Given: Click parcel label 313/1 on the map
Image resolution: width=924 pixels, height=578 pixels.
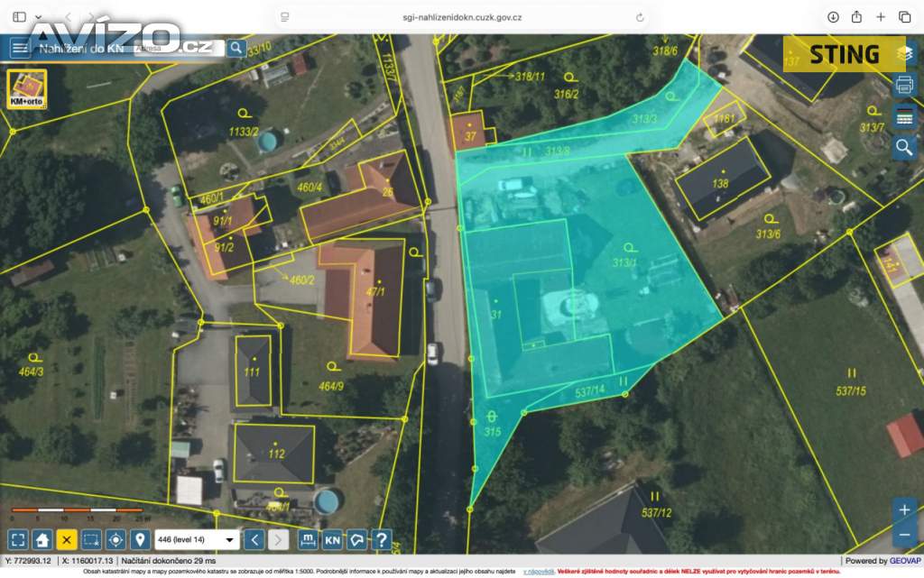Looking at the screenshot, I should [x=624, y=262].
